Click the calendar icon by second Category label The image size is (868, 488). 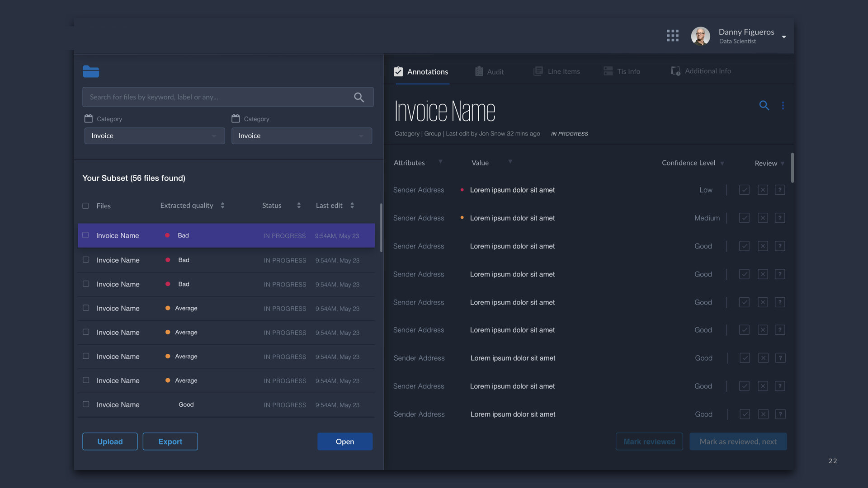click(x=236, y=118)
